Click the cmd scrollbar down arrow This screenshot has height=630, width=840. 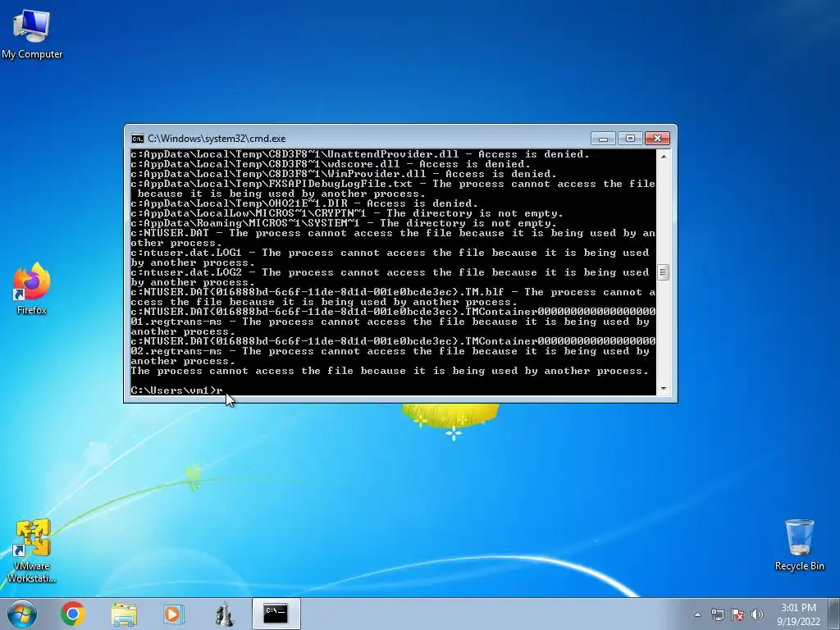tap(663, 389)
